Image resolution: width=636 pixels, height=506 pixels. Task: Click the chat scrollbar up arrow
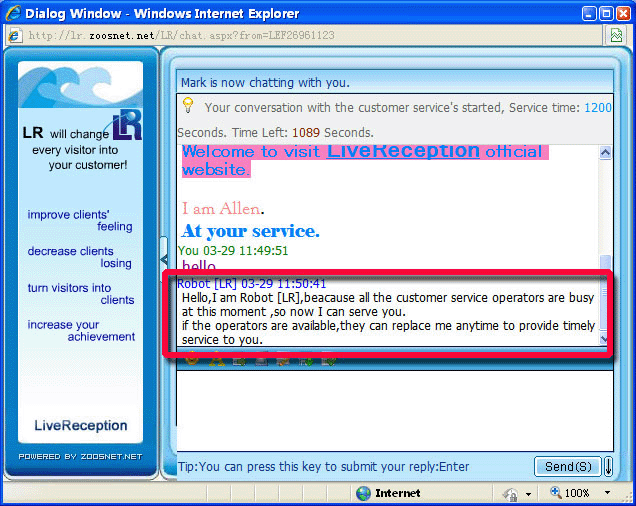(605, 153)
